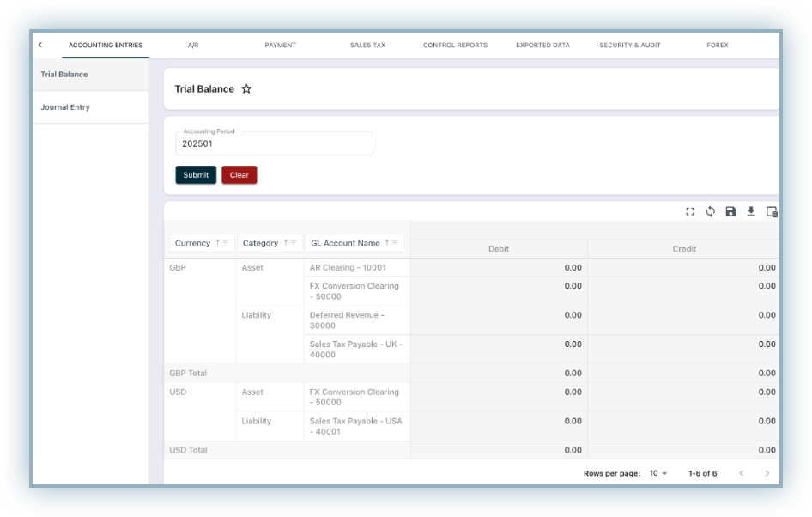Open the Sales Tax tab
The width and height of the screenshot is (812, 517).
click(367, 45)
